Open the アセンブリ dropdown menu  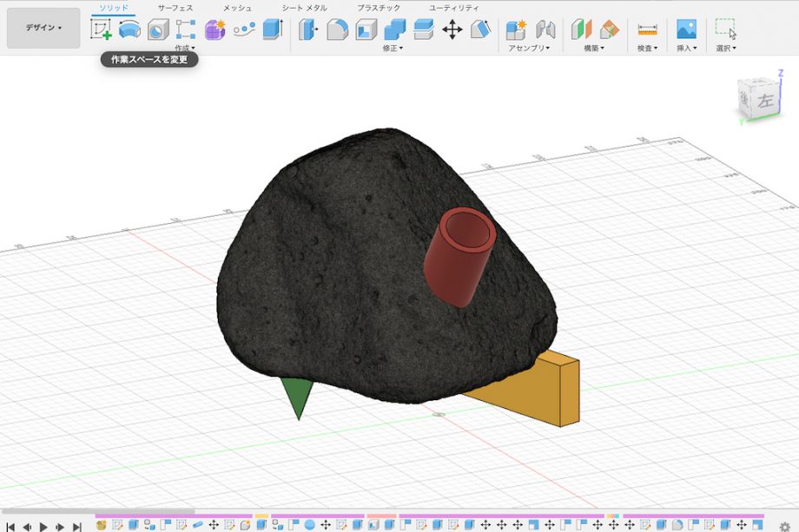[528, 49]
